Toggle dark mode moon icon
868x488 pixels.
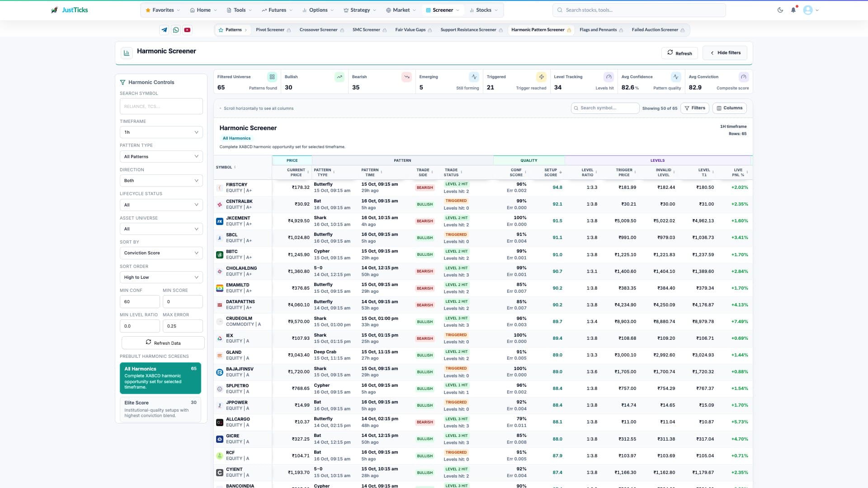pos(780,10)
